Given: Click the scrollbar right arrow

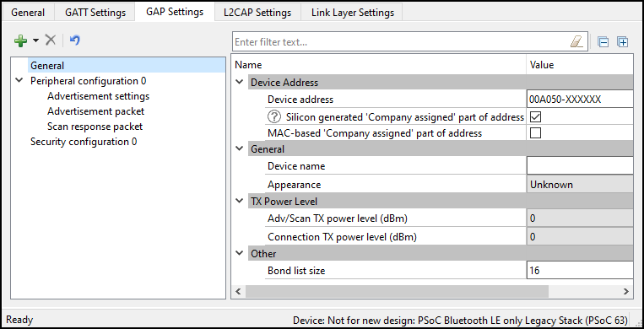Looking at the screenshot, I should tap(625, 291).
